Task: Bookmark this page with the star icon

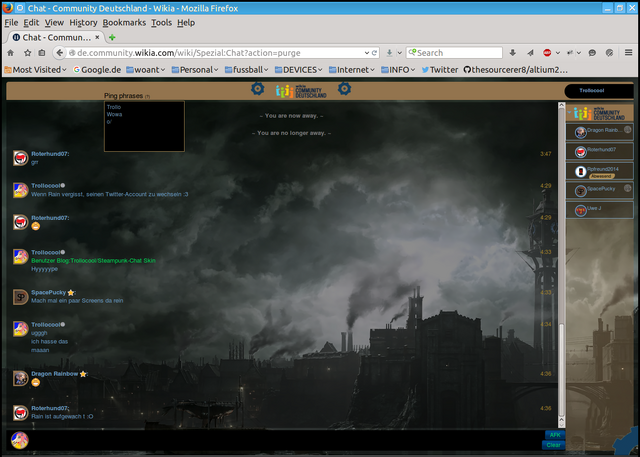Action: (x=27, y=53)
